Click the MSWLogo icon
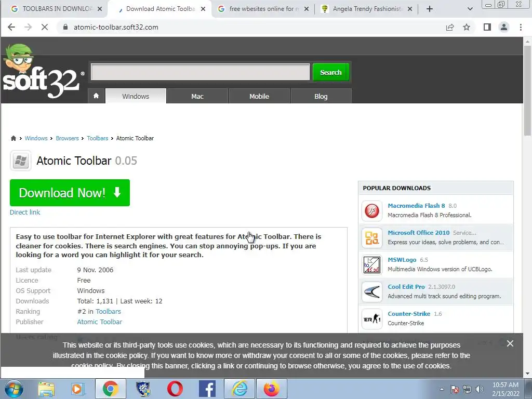 (x=372, y=264)
